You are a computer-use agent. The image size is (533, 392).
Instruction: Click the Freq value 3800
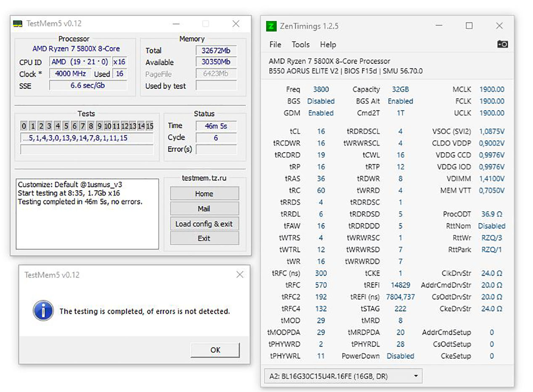(x=321, y=89)
